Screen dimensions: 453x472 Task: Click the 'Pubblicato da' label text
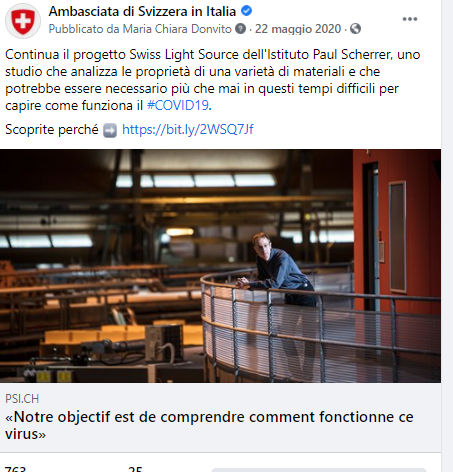pyautogui.click(x=85, y=29)
